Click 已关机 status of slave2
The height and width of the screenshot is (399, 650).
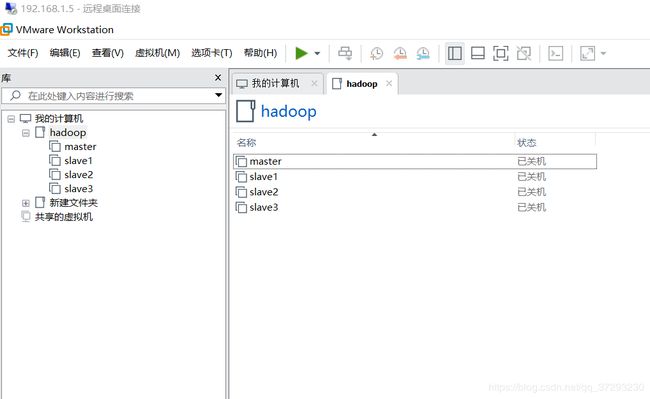pos(531,192)
